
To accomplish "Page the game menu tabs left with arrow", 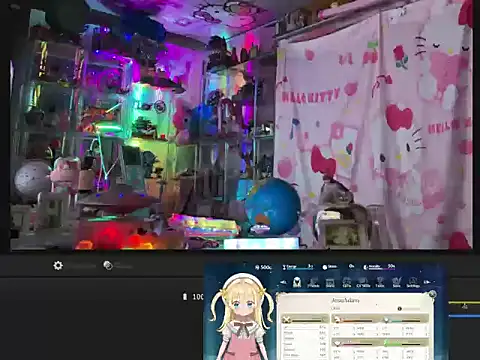I will (x=283, y=282).
